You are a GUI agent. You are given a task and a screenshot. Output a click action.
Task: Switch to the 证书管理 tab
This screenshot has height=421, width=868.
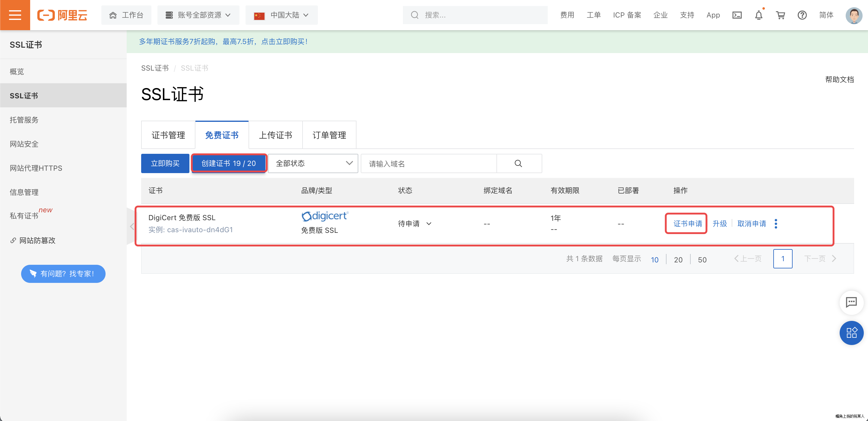tap(168, 135)
